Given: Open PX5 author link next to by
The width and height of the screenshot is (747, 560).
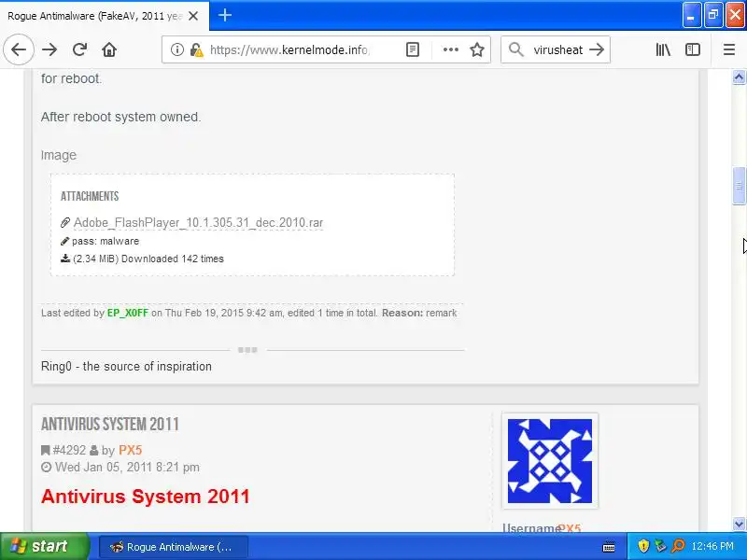Looking at the screenshot, I should (130, 450).
